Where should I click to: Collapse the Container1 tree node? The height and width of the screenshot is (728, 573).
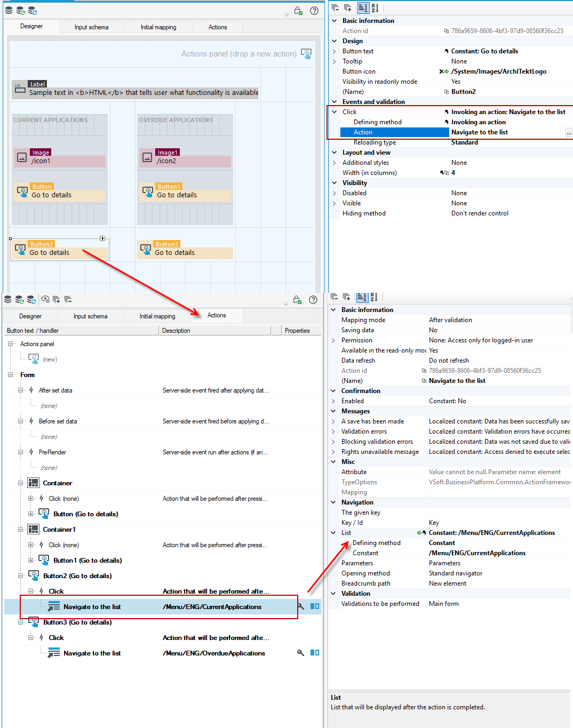(x=21, y=530)
